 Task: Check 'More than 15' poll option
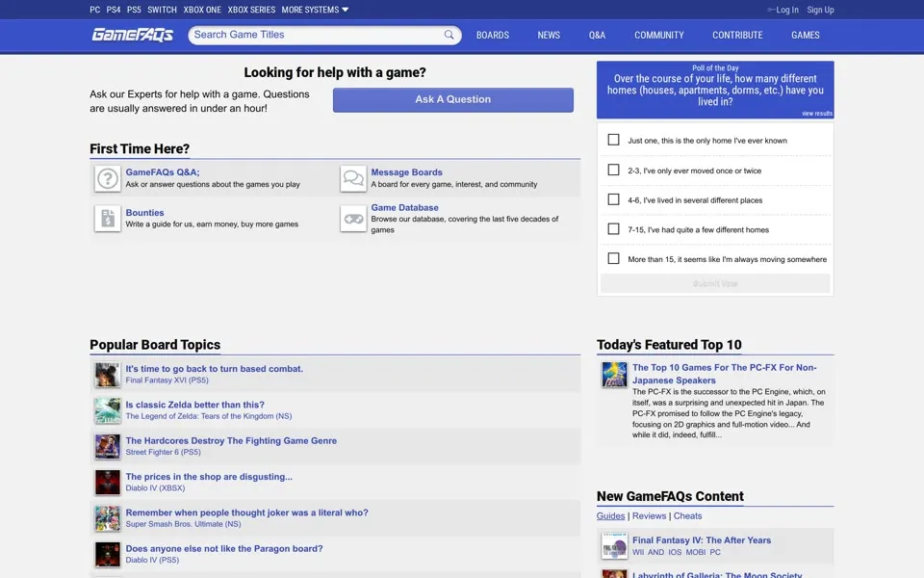[x=613, y=258]
